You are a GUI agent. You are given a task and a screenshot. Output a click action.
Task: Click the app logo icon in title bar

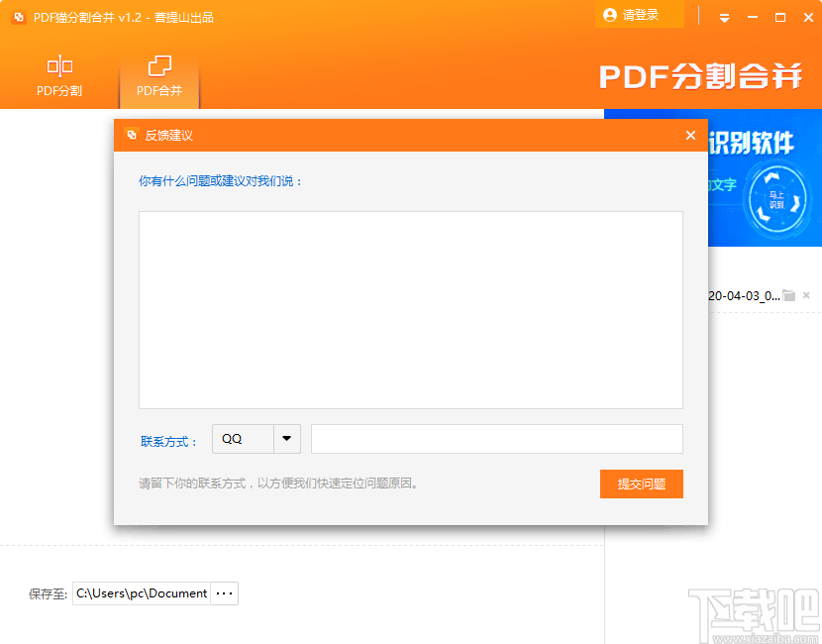pyautogui.click(x=18, y=17)
